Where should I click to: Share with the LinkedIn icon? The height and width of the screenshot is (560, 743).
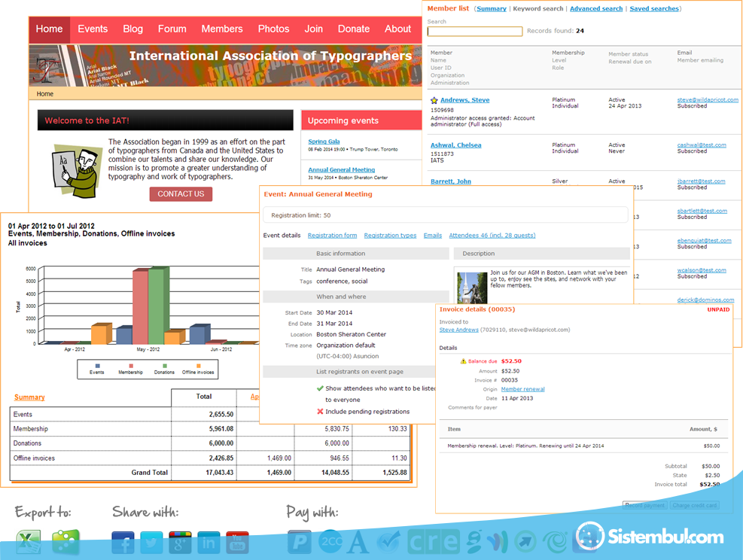click(x=209, y=543)
